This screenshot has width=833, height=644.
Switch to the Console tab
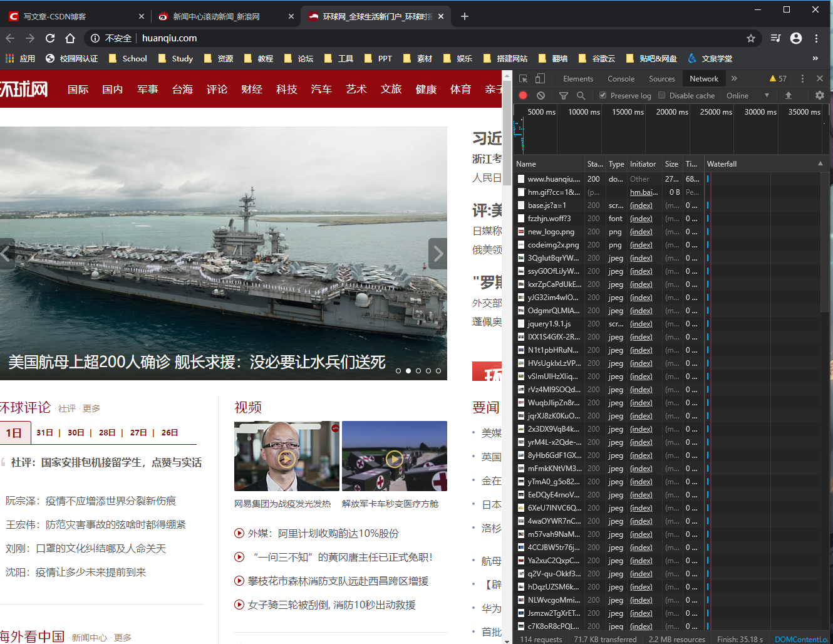[x=621, y=79]
